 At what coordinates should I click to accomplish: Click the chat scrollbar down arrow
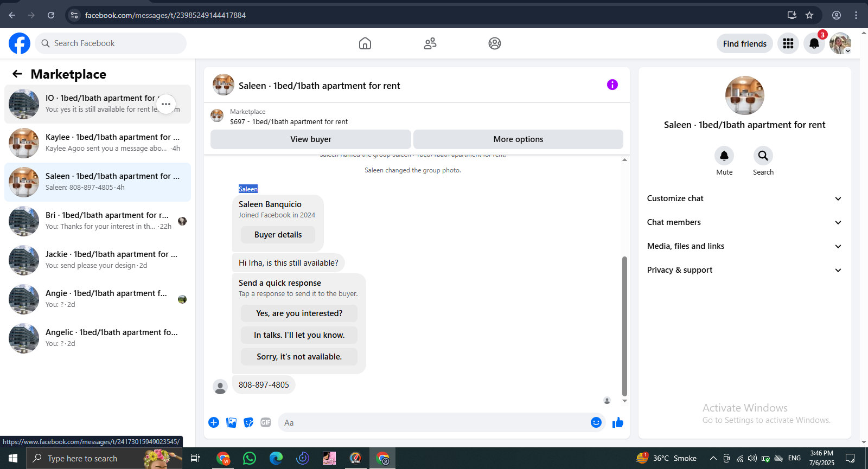point(624,401)
